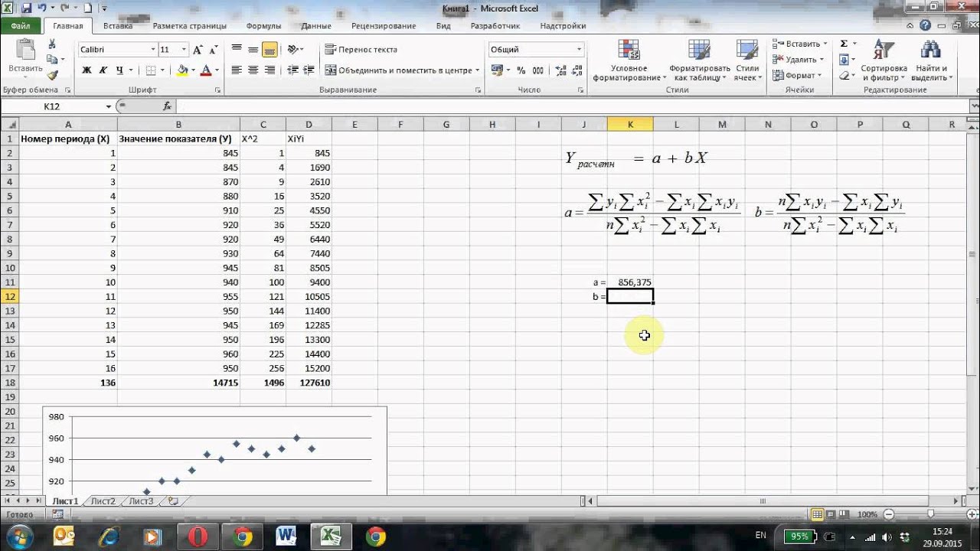Decrease font size with the small A icon
The height and width of the screenshot is (551, 980).
[x=212, y=50]
